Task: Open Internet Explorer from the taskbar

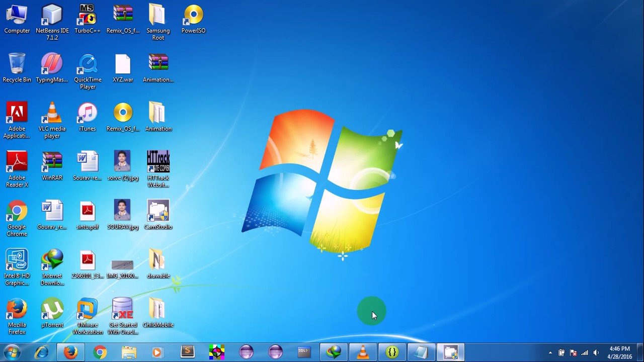Action: [x=41, y=352]
